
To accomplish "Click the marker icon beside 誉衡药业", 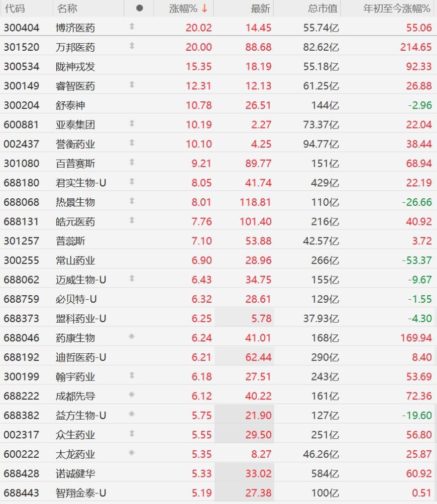I will (x=132, y=143).
